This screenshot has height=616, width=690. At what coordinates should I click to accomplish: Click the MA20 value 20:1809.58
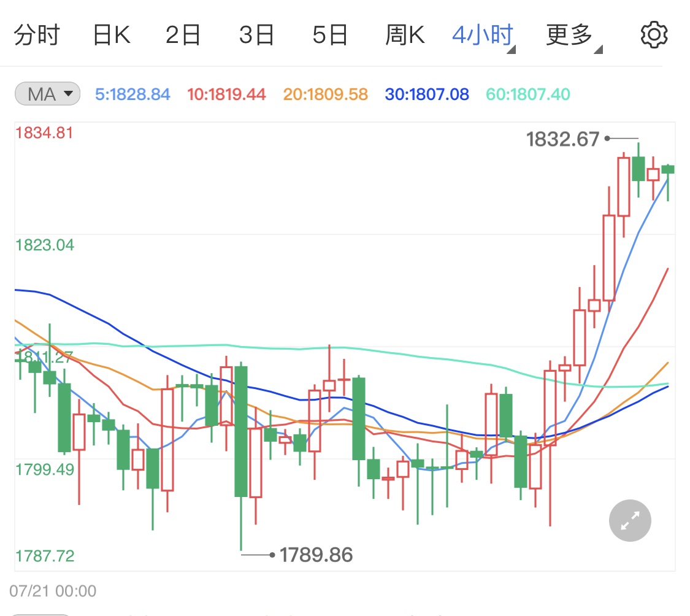coord(325,94)
